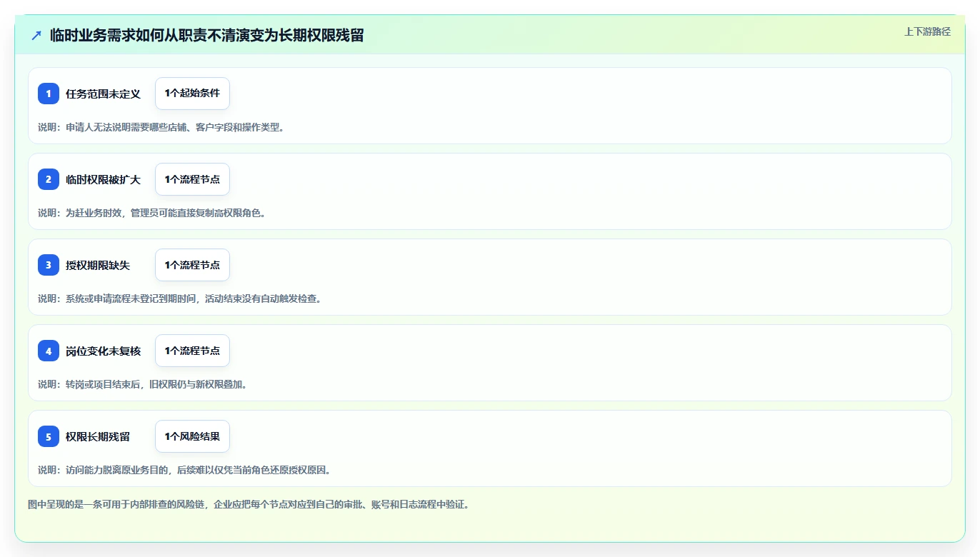
Task: Click the 1个流程节点 tag beside 授权期限缺失
Action: tap(192, 265)
